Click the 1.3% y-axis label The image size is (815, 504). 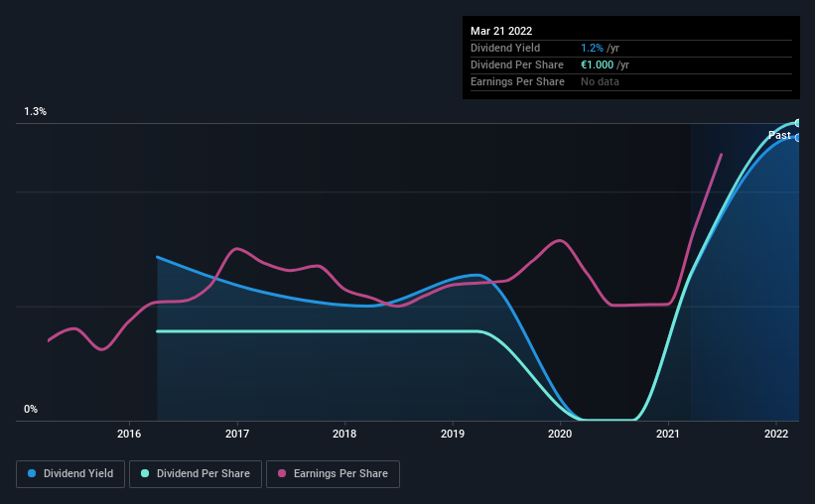click(36, 112)
